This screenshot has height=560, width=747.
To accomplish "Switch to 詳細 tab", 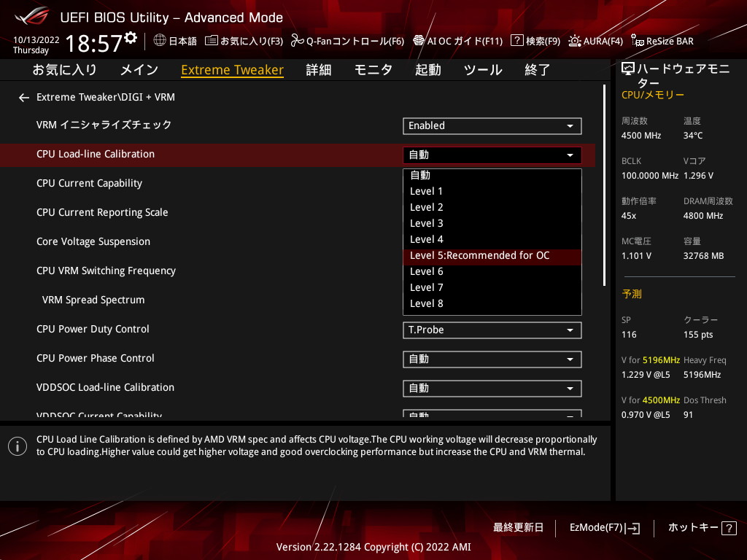I will point(319,70).
